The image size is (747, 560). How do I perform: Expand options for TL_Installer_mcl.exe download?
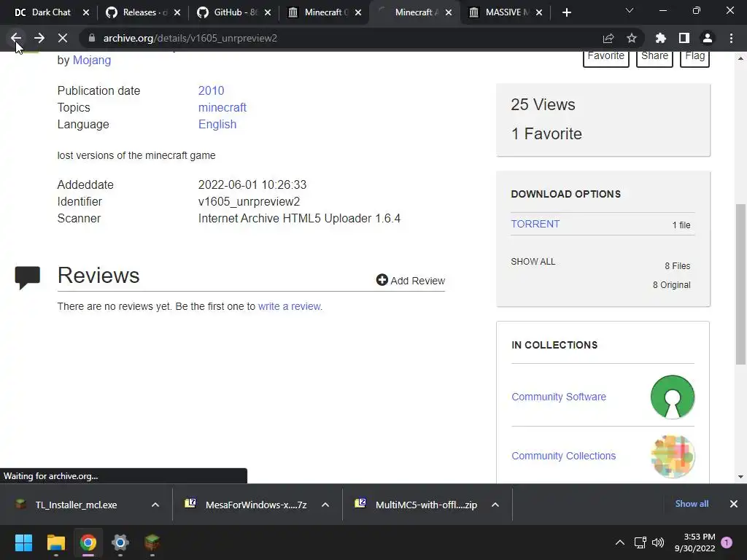tap(155, 505)
